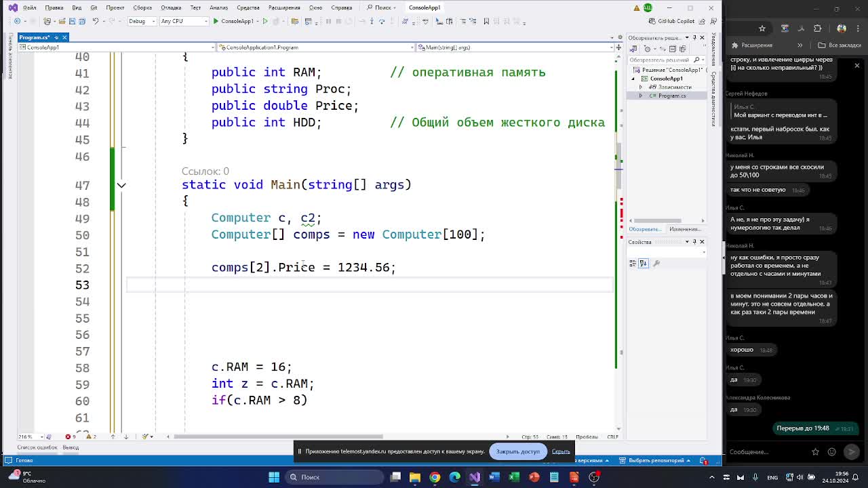Viewport: 868px width, 488px height.
Task: Select the Program.cs editor tab
Action: coord(35,37)
